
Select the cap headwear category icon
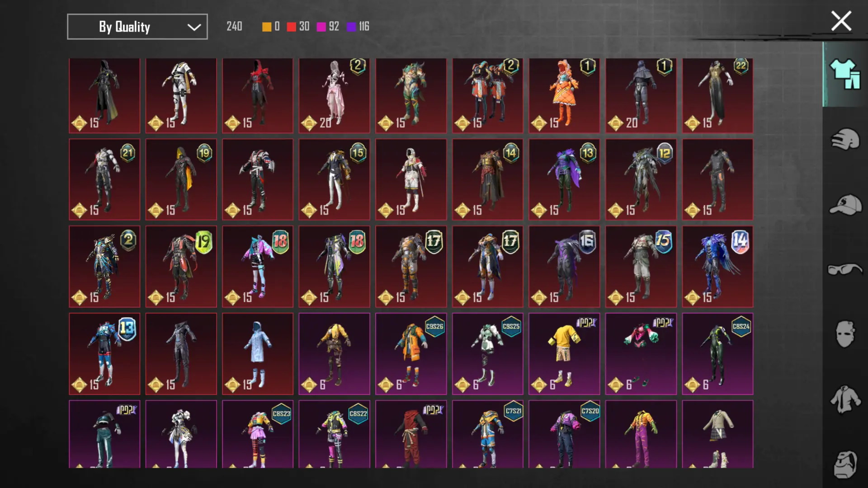(845, 205)
